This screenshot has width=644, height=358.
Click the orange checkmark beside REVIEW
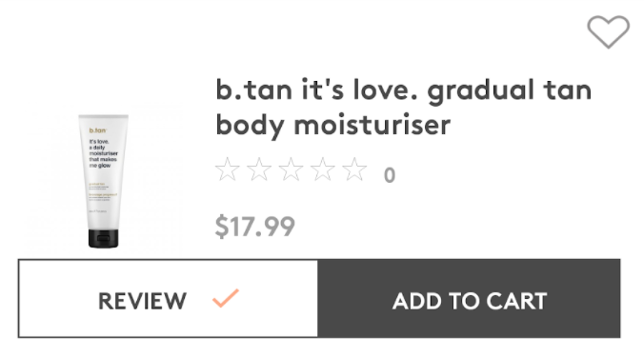tap(226, 298)
